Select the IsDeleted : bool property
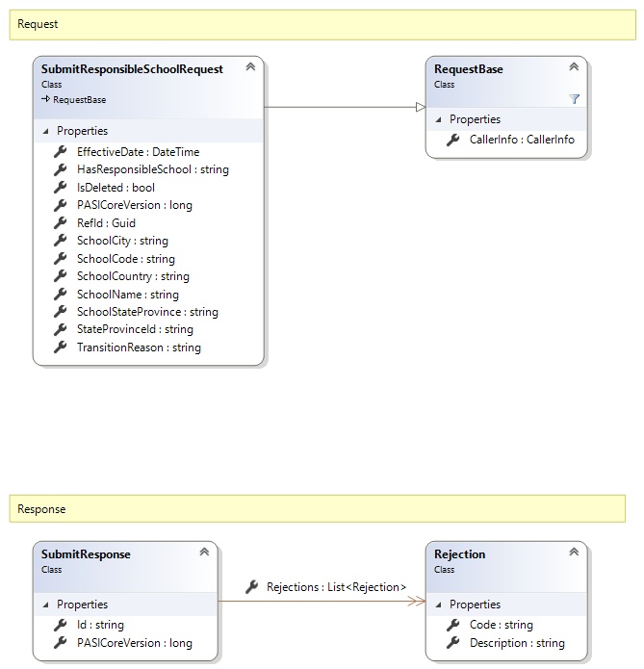The height and width of the screenshot is (669, 644). [116, 188]
